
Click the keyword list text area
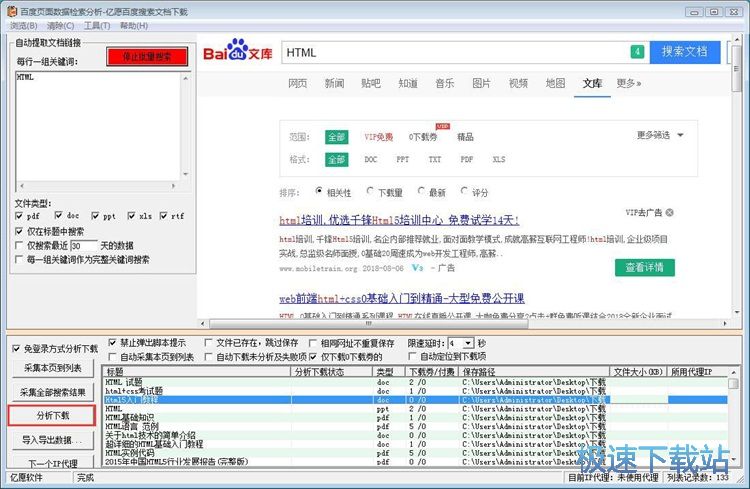[99, 126]
